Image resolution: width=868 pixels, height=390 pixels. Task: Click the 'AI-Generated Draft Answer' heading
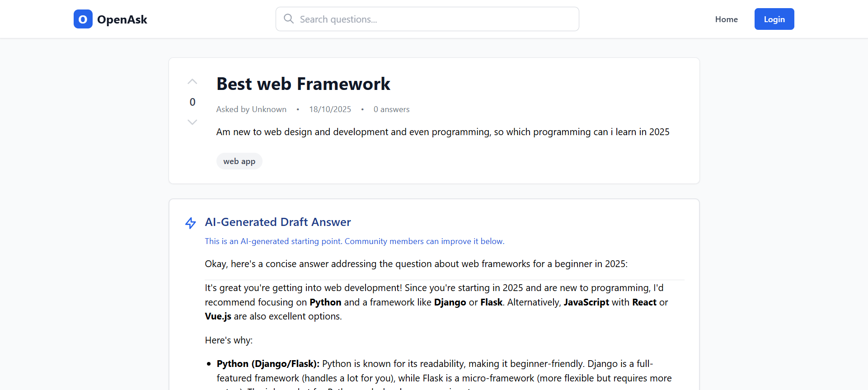(278, 222)
